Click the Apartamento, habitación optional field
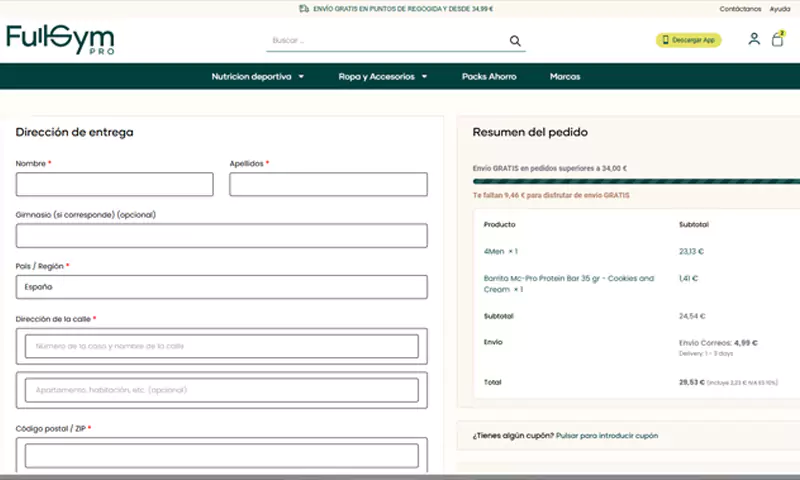This screenshot has width=800, height=480. point(221,390)
